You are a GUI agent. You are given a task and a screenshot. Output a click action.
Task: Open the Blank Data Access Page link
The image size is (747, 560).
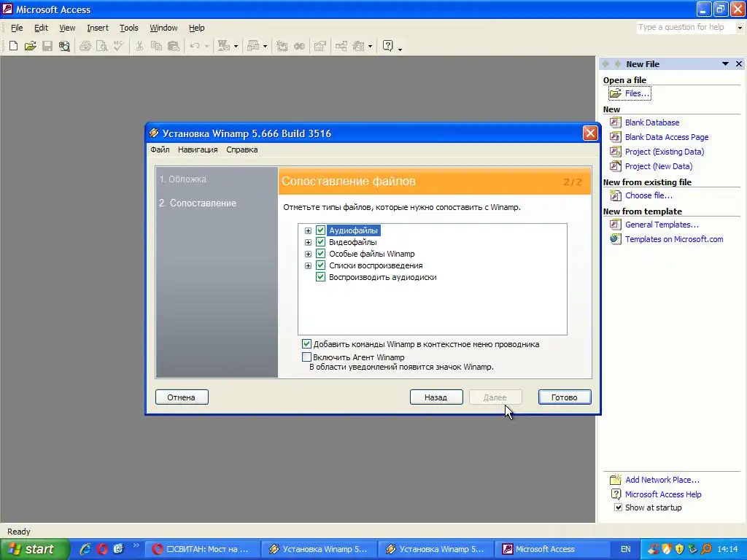click(667, 137)
